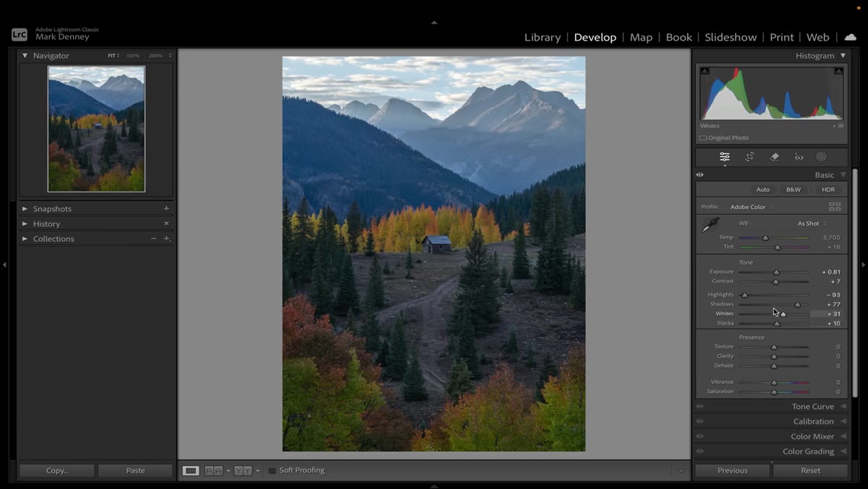Expand the Snapshots panel

tap(25, 208)
